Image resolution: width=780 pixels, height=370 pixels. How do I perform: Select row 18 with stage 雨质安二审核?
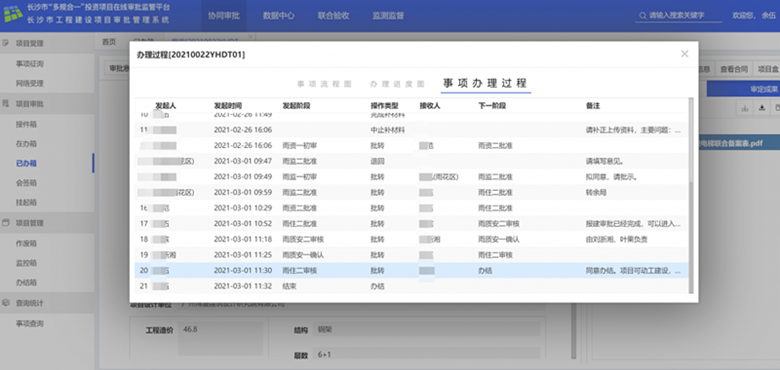(411, 240)
